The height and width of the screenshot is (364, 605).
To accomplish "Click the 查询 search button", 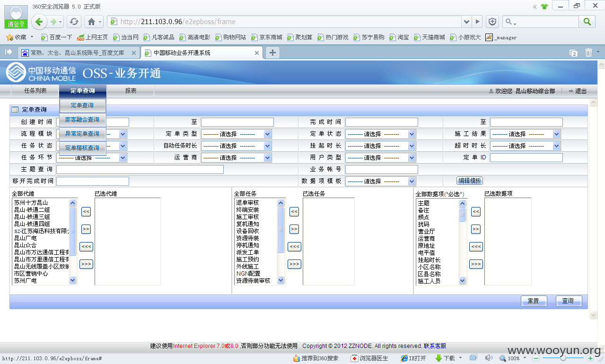I will click(x=568, y=301).
